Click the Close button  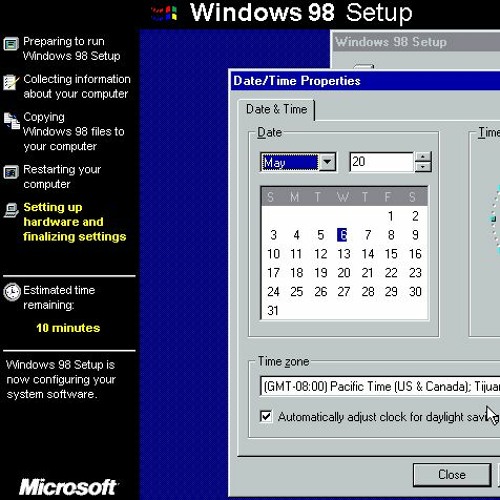click(x=452, y=474)
